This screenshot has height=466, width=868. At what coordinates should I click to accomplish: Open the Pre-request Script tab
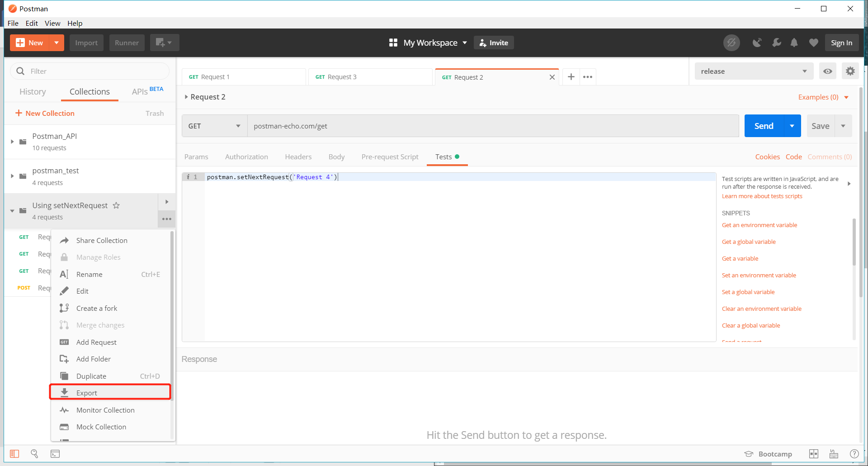coord(390,157)
